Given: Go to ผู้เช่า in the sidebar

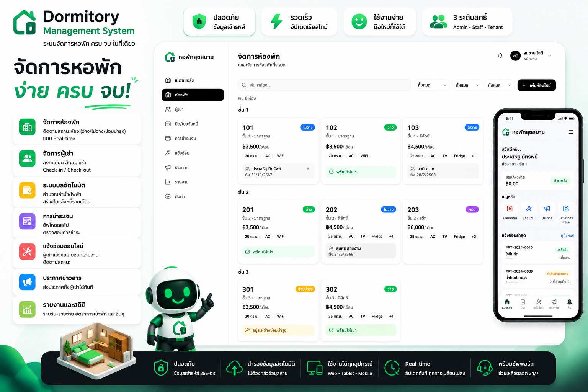Looking at the screenshot, I should pyautogui.click(x=193, y=109).
